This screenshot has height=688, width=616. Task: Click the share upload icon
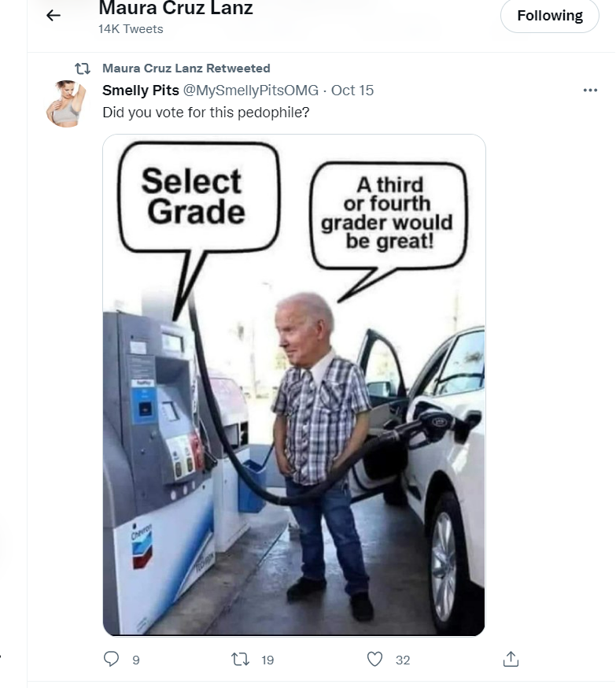click(511, 659)
